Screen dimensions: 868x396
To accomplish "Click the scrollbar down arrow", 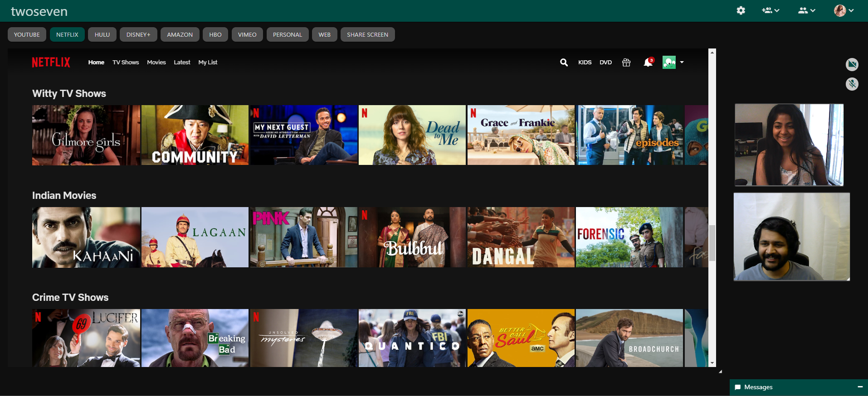I will click(712, 363).
